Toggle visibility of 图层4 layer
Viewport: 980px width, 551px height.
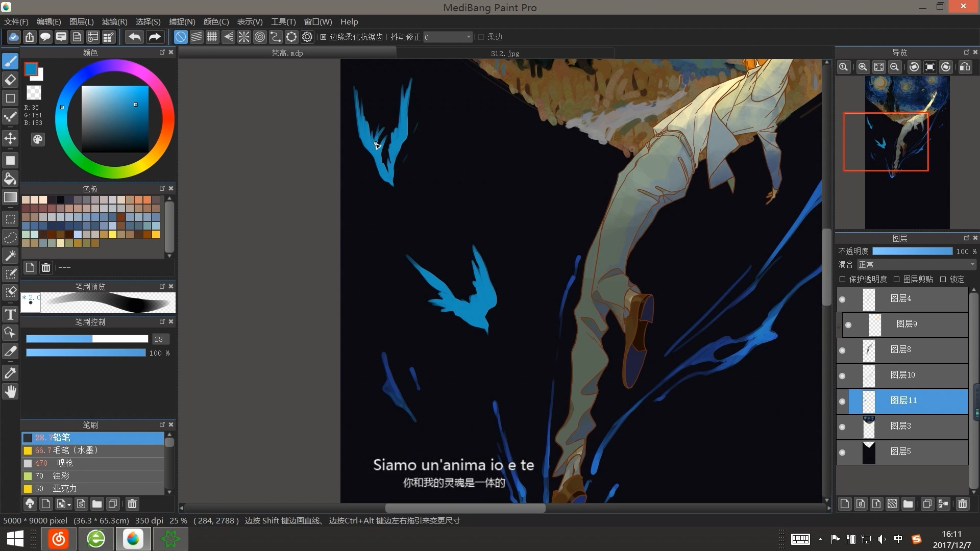point(842,298)
